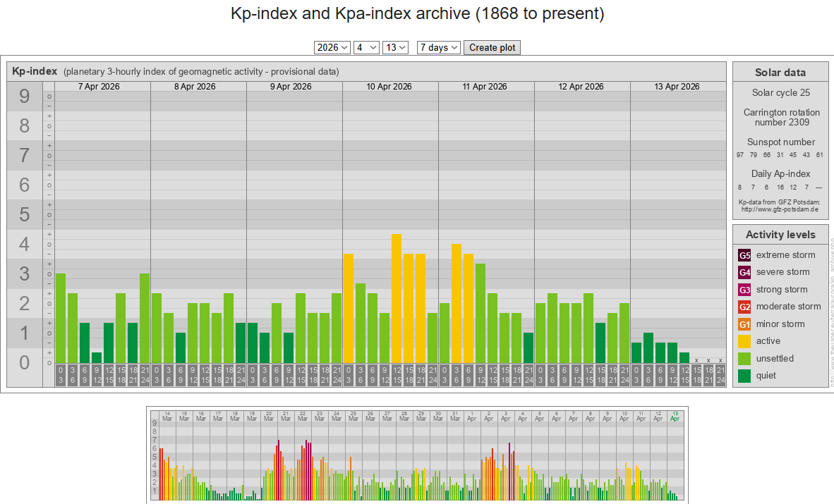Expand the 7 days period dropdown
834x504 pixels.
pyautogui.click(x=438, y=47)
